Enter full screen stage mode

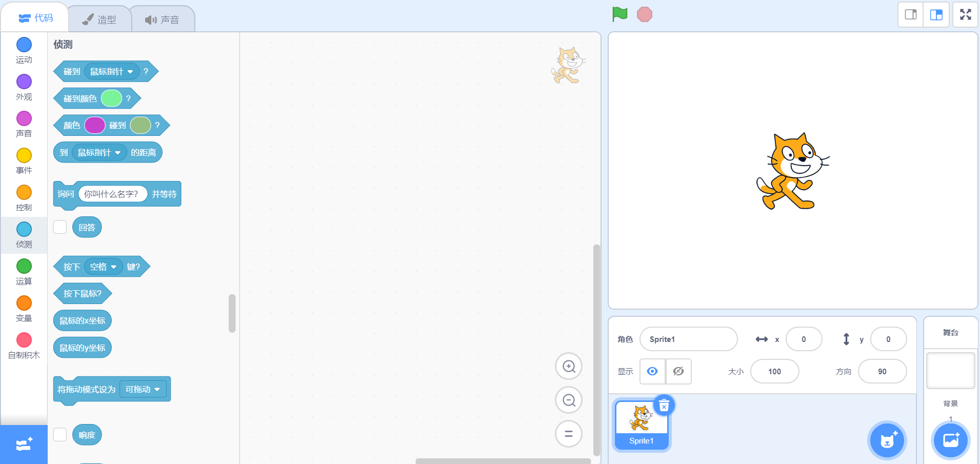coord(966,14)
